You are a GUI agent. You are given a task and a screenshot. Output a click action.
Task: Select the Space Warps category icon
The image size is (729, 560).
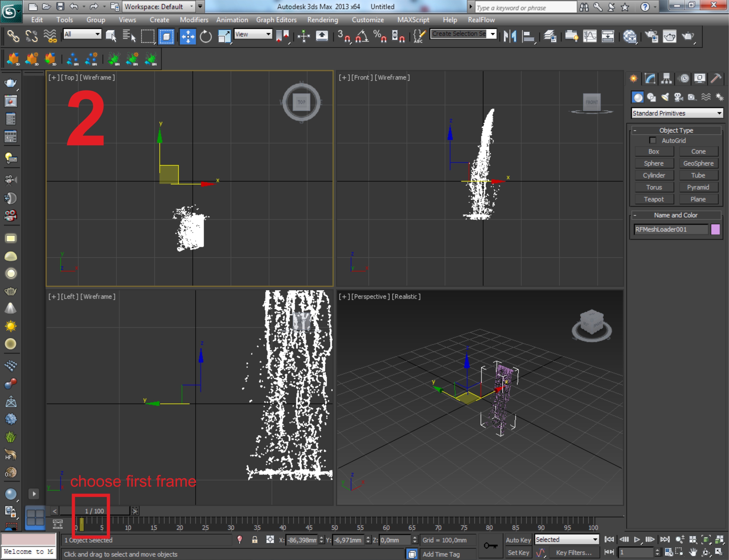click(706, 97)
